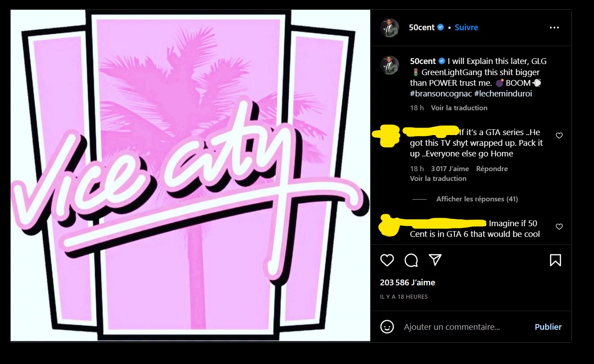Open the emoji picker smiley icon

click(387, 327)
